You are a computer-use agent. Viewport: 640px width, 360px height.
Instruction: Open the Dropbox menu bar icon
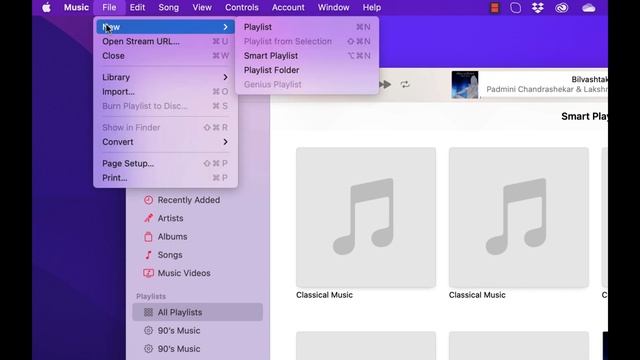click(538, 8)
